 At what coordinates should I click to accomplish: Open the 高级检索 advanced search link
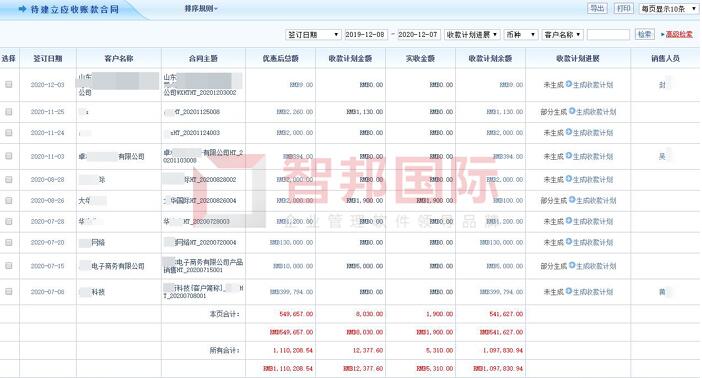tap(679, 34)
